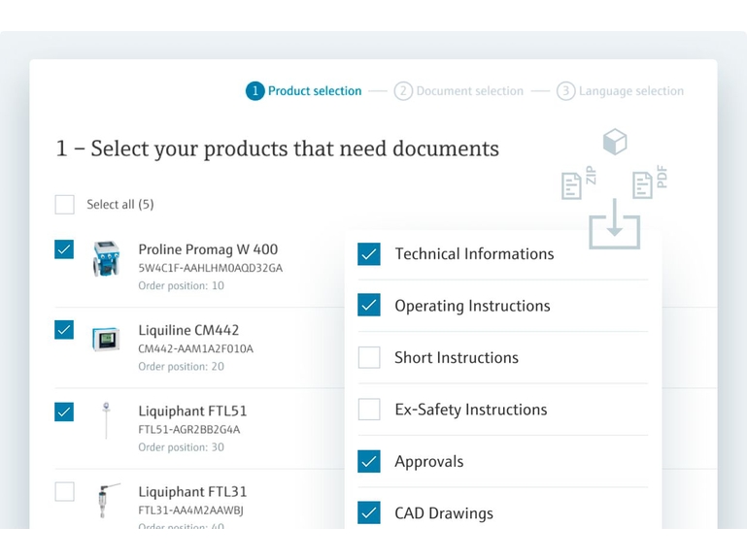Screen dimensions: 747x560
Task: Check the Select all (5) checkbox
Action: [x=64, y=205]
